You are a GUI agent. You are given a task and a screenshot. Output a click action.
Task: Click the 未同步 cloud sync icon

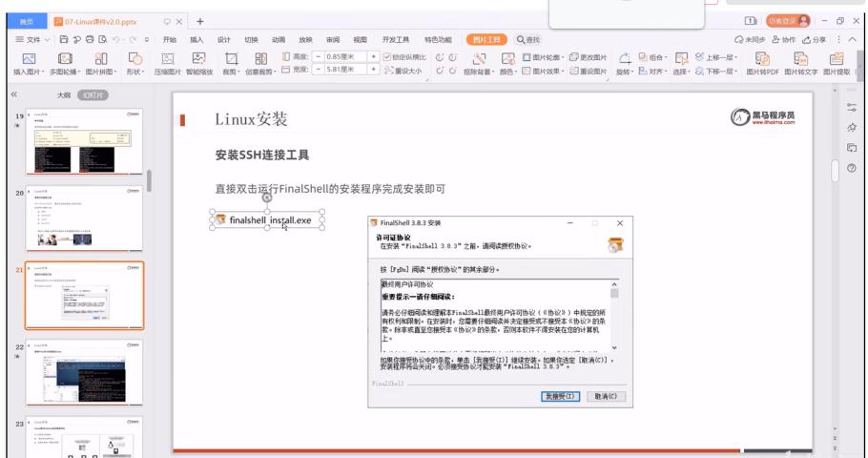(738, 39)
